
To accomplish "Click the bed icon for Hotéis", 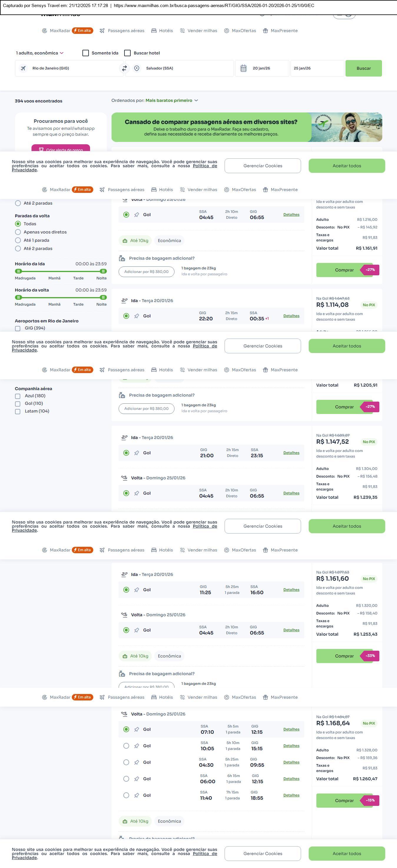I will [154, 31].
